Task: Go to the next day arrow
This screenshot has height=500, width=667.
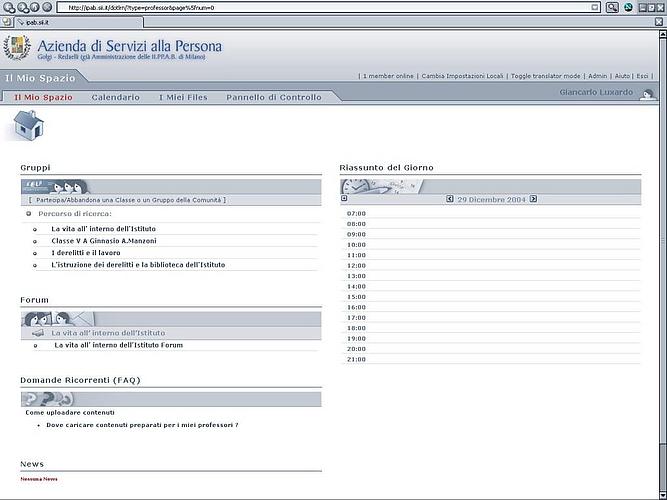Action: coord(533,199)
